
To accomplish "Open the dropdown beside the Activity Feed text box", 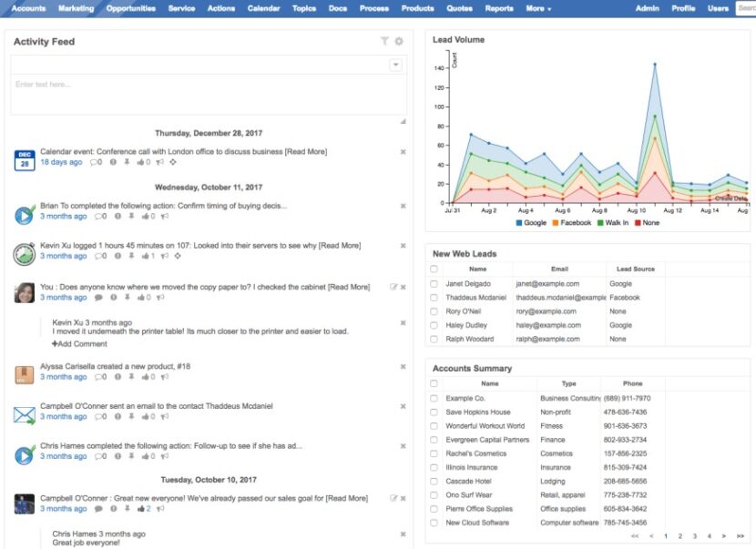I will (395, 65).
